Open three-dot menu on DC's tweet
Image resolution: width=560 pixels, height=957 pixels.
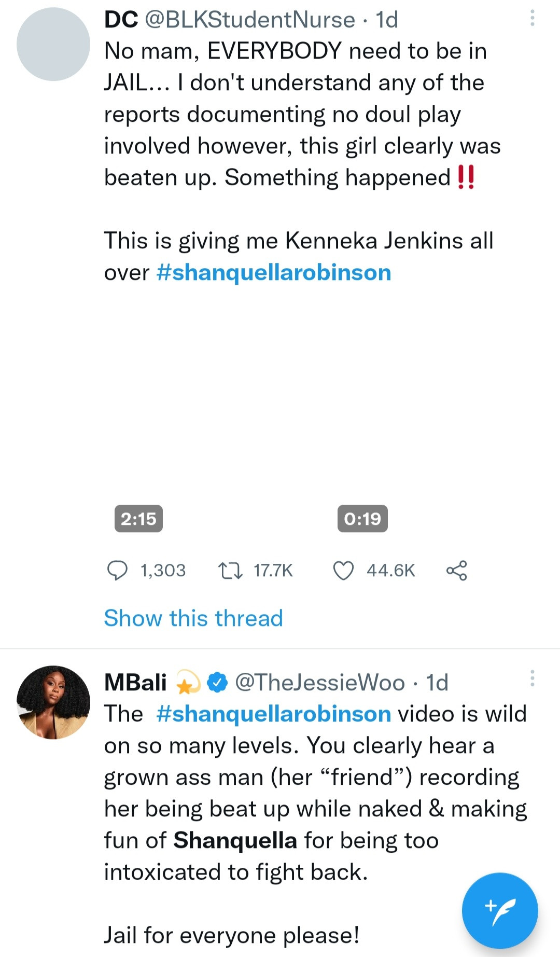click(532, 19)
